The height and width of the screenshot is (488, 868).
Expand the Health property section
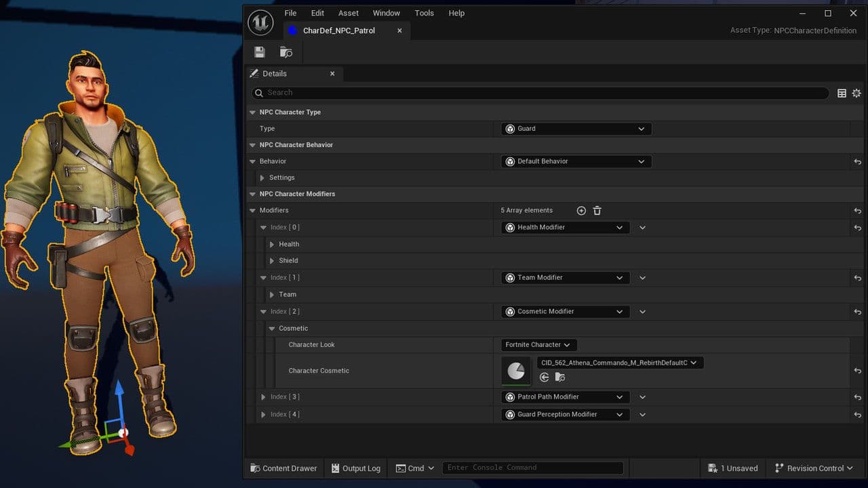click(272, 244)
